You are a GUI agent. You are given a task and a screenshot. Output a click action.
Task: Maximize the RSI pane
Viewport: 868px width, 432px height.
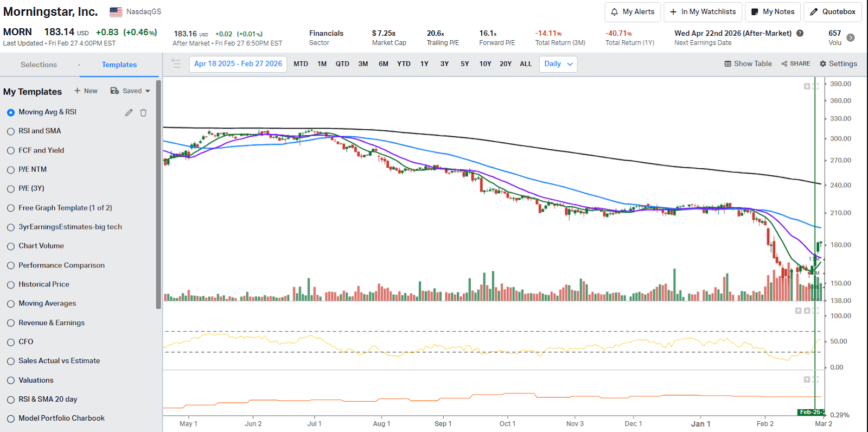click(815, 310)
